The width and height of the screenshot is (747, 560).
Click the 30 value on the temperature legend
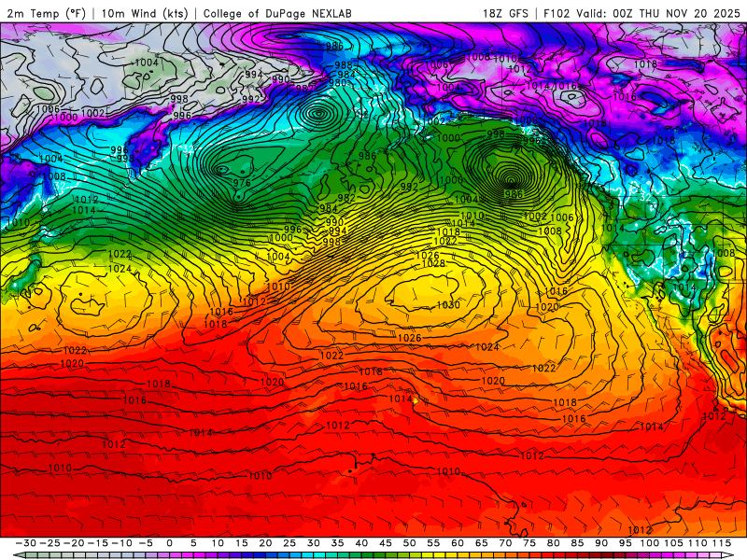(x=314, y=543)
